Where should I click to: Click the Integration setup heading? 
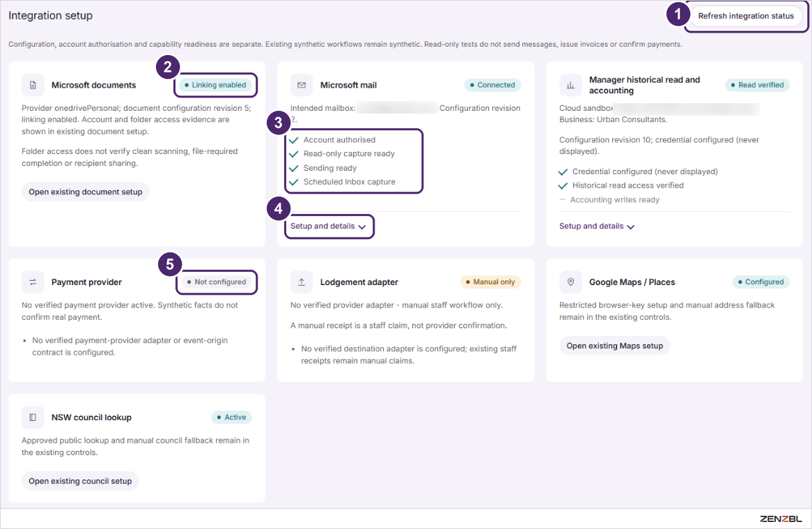pos(50,15)
